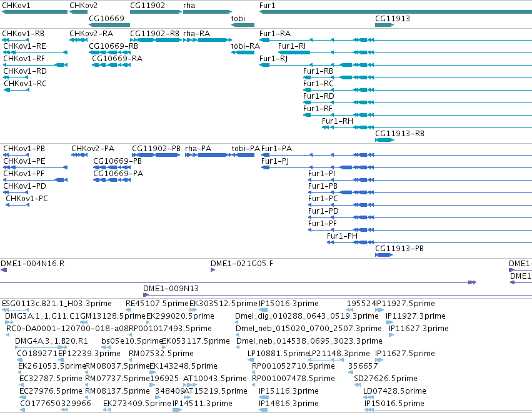Viewport: 532px width, 413px height.
Task: Open protein Fur1-PH label
Action: 343,236
